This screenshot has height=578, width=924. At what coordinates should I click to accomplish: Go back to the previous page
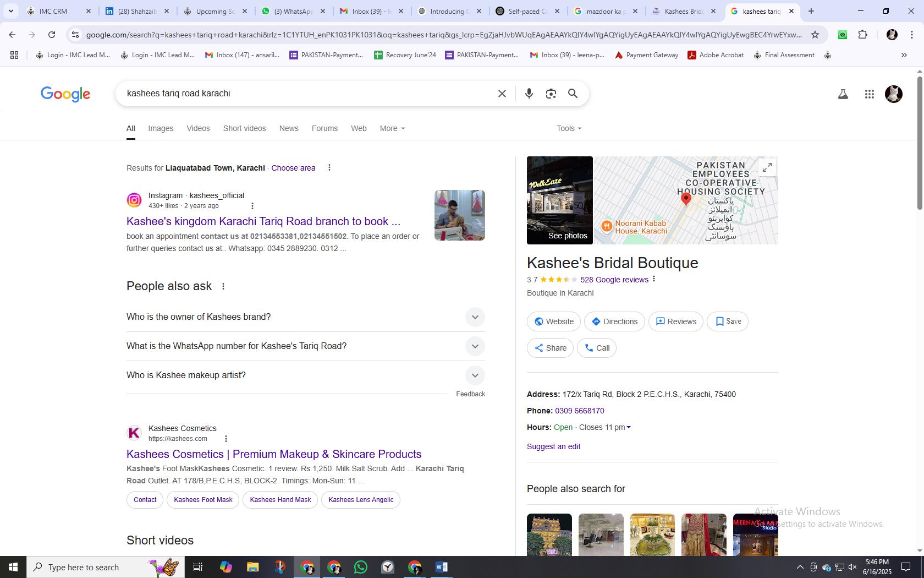12,35
